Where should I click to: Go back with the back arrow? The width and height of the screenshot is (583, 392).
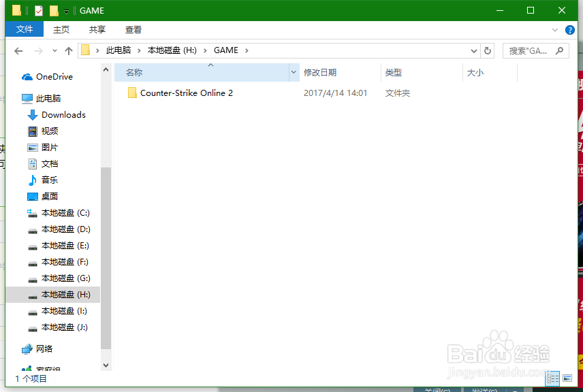click(x=18, y=51)
